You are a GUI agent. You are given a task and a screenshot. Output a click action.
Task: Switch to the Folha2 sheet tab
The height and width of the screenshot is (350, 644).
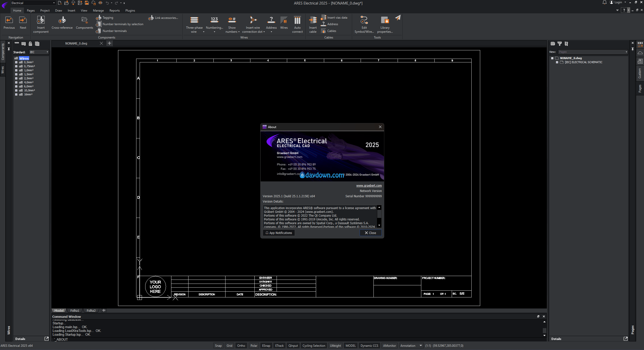tap(91, 310)
